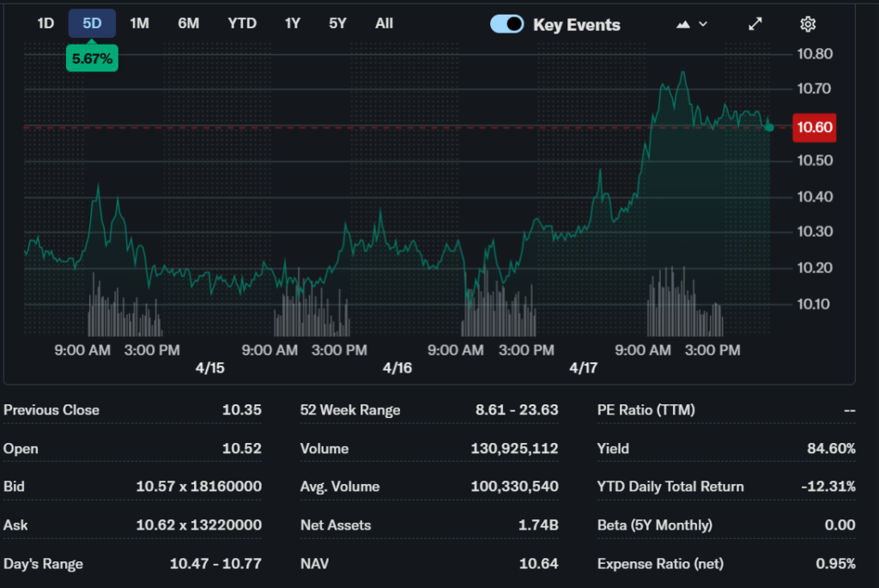Choose the 1Y time range
The image size is (879, 588).
(293, 23)
